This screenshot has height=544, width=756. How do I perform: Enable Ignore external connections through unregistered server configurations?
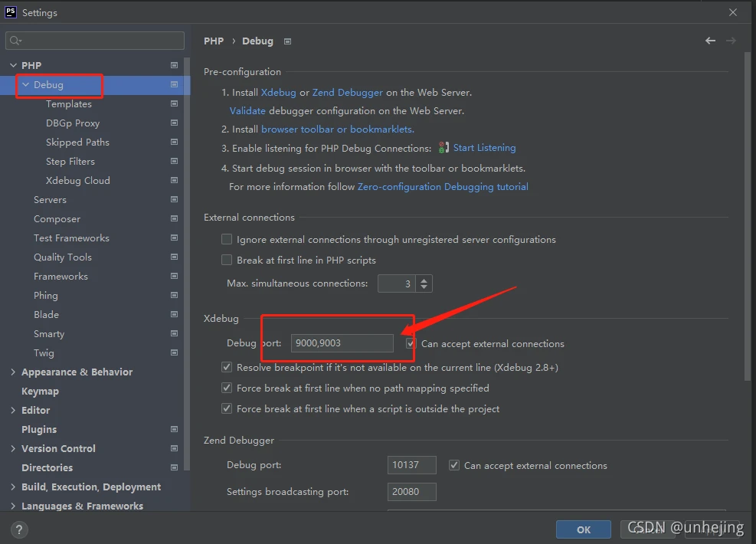point(226,239)
